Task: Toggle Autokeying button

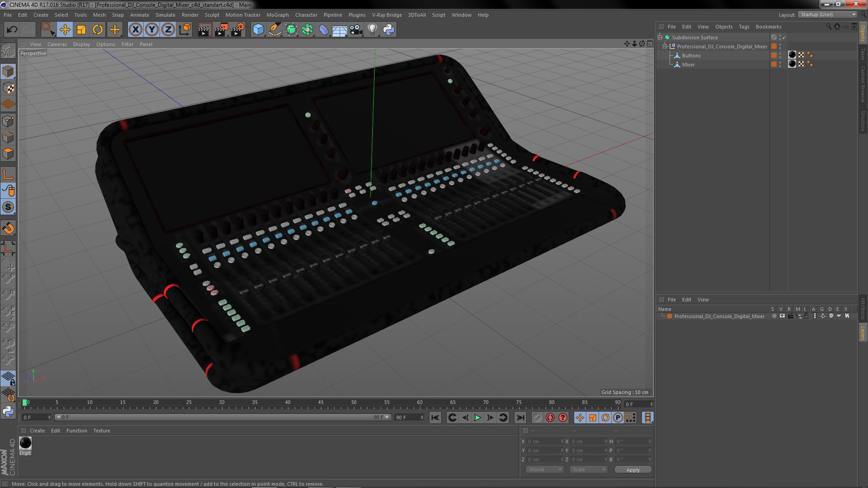Action: 550,418
